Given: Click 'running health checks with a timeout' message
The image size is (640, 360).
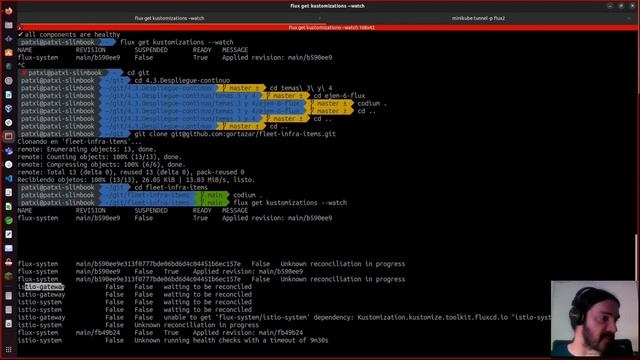Looking at the screenshot, I should pyautogui.click(x=246, y=340).
